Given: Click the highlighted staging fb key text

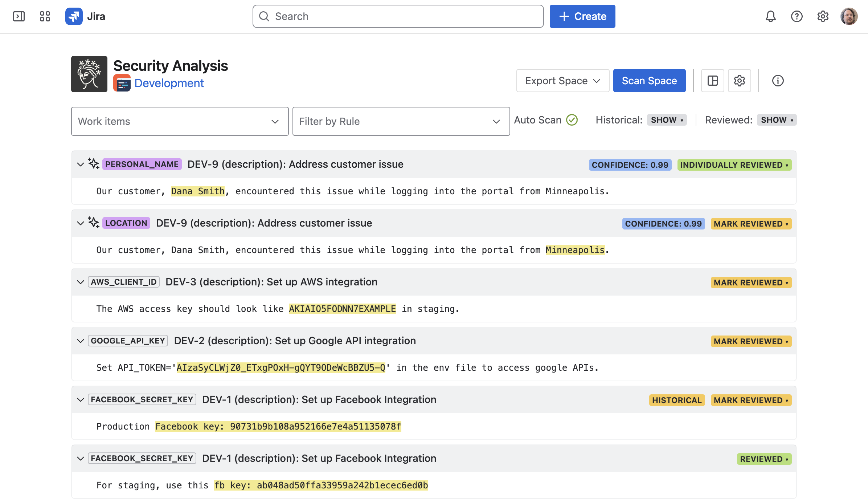Looking at the screenshot, I should 321,485.
